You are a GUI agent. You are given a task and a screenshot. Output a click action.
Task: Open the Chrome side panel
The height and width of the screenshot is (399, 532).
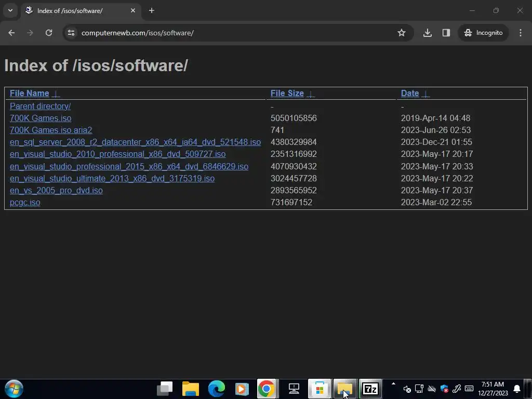pos(446,33)
